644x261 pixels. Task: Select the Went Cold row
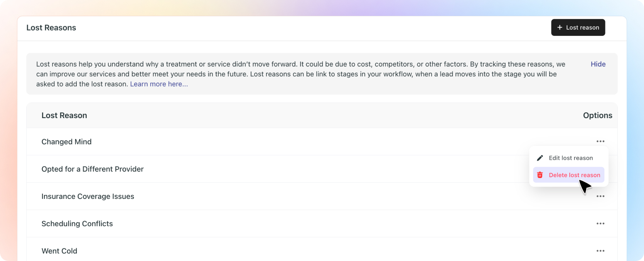click(59, 251)
